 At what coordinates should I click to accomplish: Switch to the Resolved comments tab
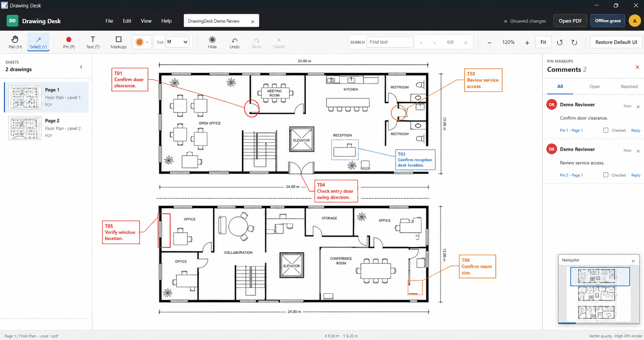(629, 87)
